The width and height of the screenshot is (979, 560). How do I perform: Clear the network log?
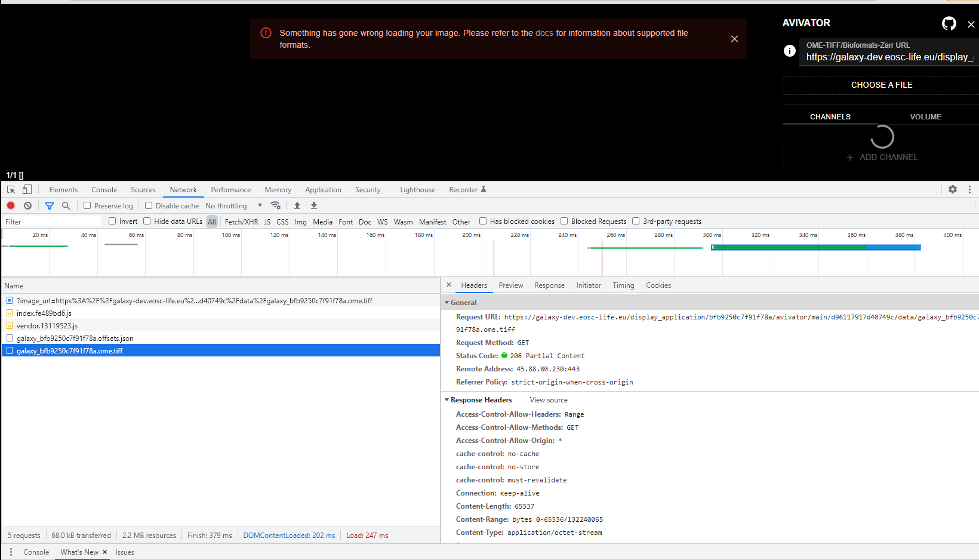pos(27,205)
